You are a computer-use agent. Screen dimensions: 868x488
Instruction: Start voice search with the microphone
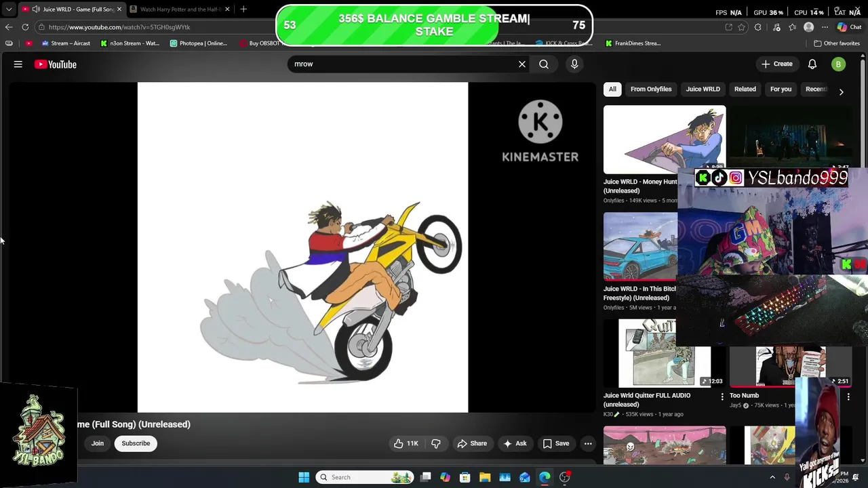(574, 64)
